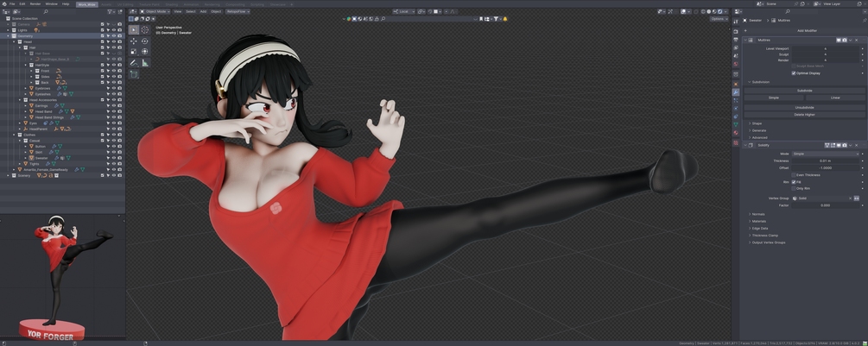The width and height of the screenshot is (868, 346).
Task: Click the viewport Options button
Action: 719,19
